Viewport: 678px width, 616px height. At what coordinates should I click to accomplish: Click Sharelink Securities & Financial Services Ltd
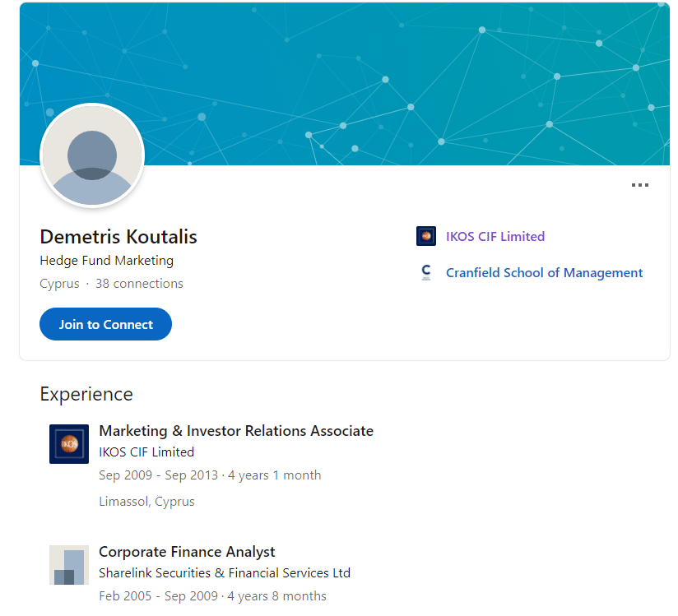pyautogui.click(x=225, y=573)
